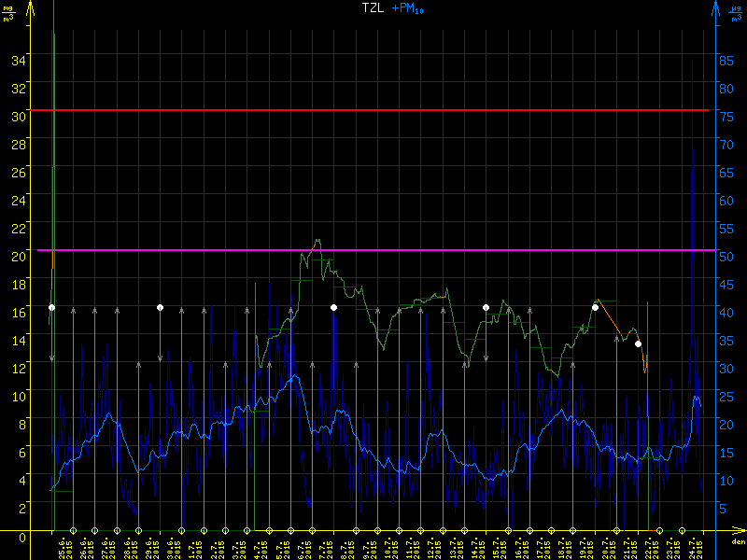Select white data marker near 7.7.2015
The width and height of the screenshot is (747, 560).
point(333,307)
